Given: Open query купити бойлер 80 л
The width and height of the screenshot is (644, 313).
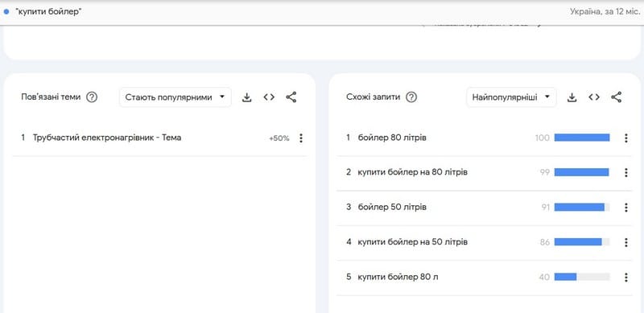Looking at the screenshot, I should click(398, 277).
